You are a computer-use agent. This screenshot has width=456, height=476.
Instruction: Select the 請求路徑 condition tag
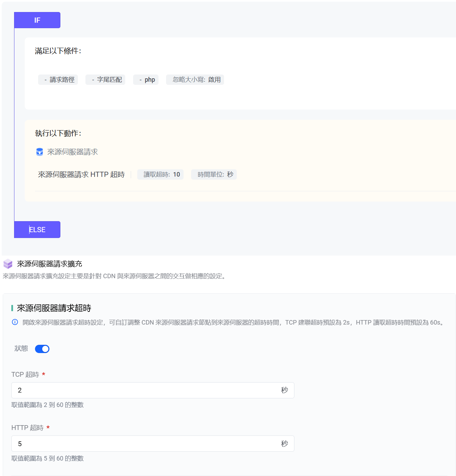point(58,80)
